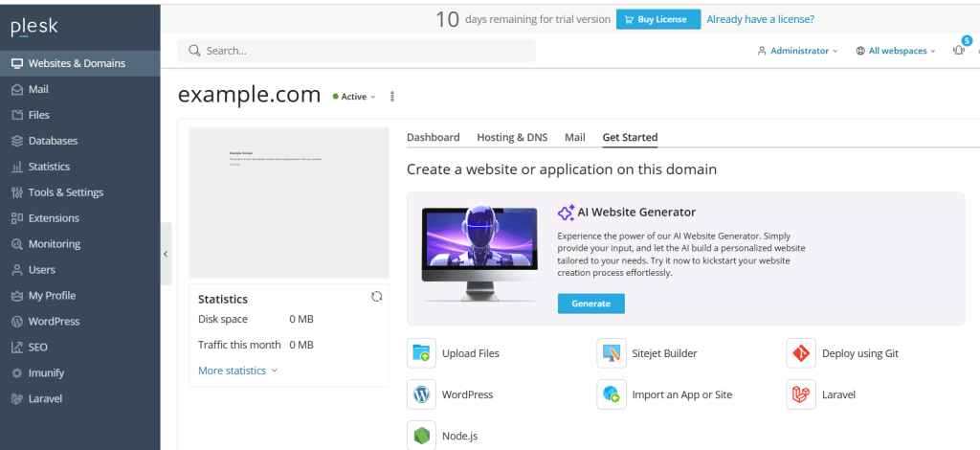
Task: Click the Generate button
Action: tap(590, 304)
